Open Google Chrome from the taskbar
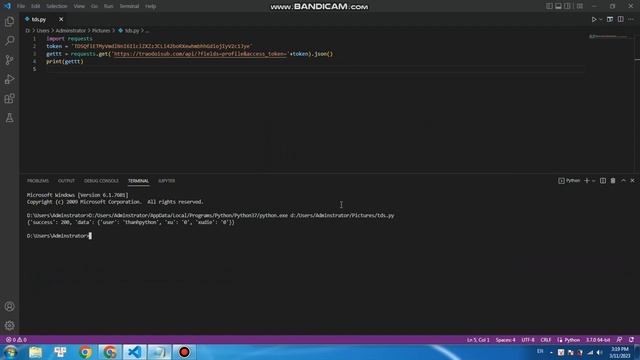The height and width of the screenshot is (360, 640). coord(85,352)
